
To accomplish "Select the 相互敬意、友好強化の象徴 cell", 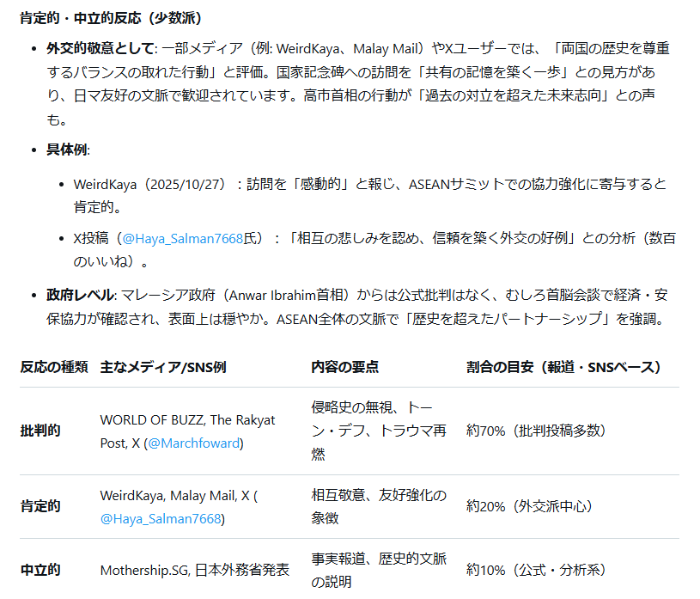I will (379, 506).
